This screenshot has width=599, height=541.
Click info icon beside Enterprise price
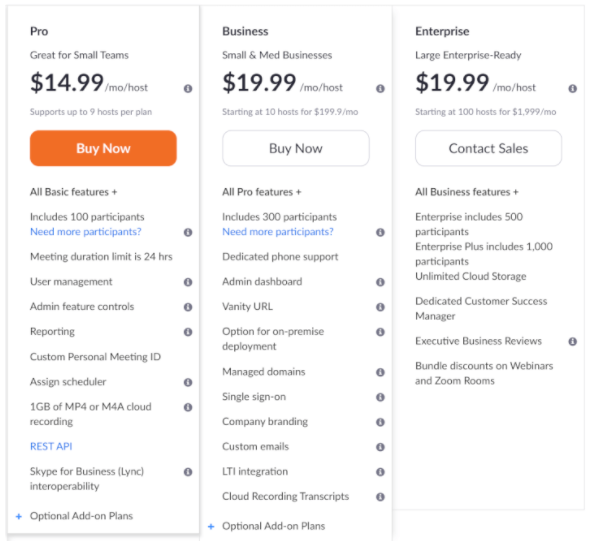573,89
